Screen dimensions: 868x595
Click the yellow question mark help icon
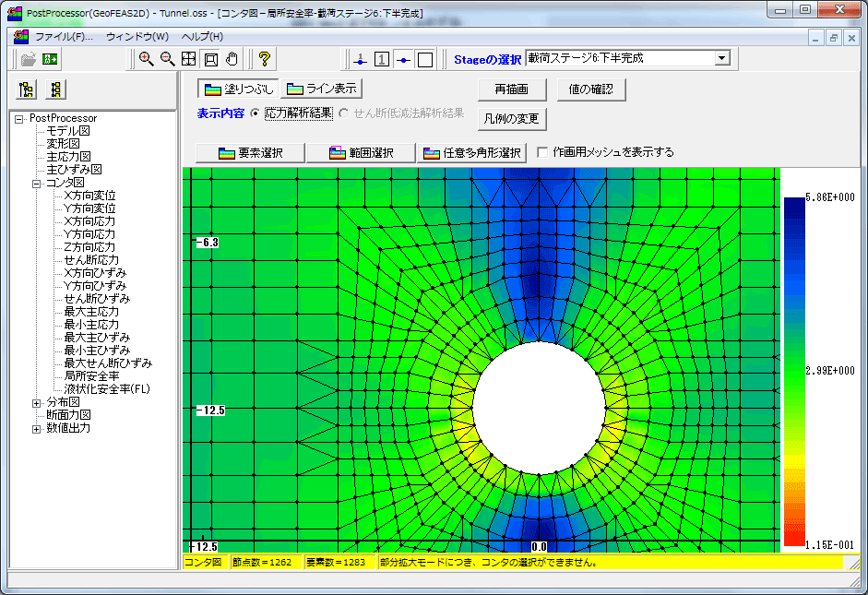pos(265,59)
